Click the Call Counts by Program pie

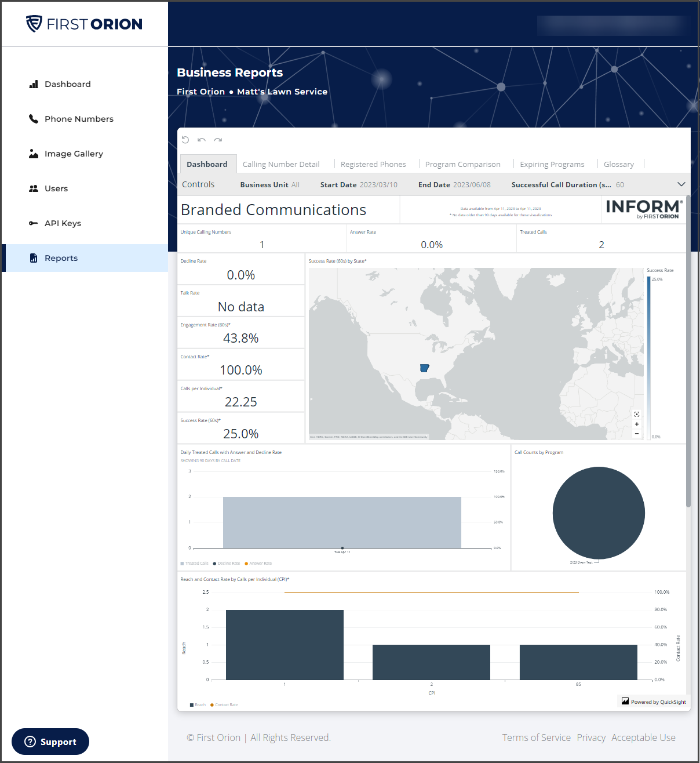point(599,513)
